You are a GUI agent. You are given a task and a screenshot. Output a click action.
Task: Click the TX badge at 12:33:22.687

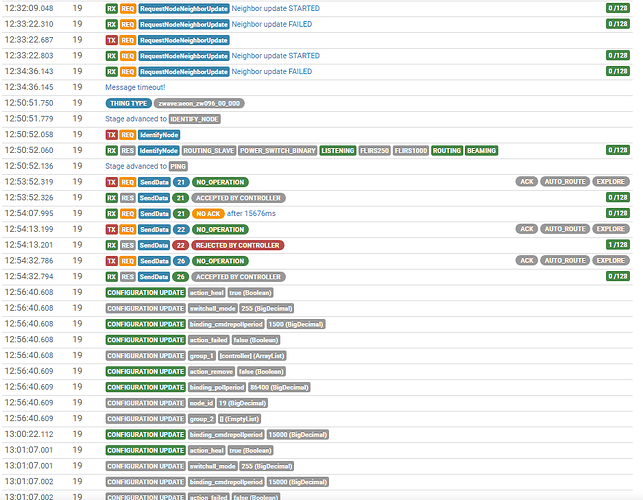(x=112, y=40)
